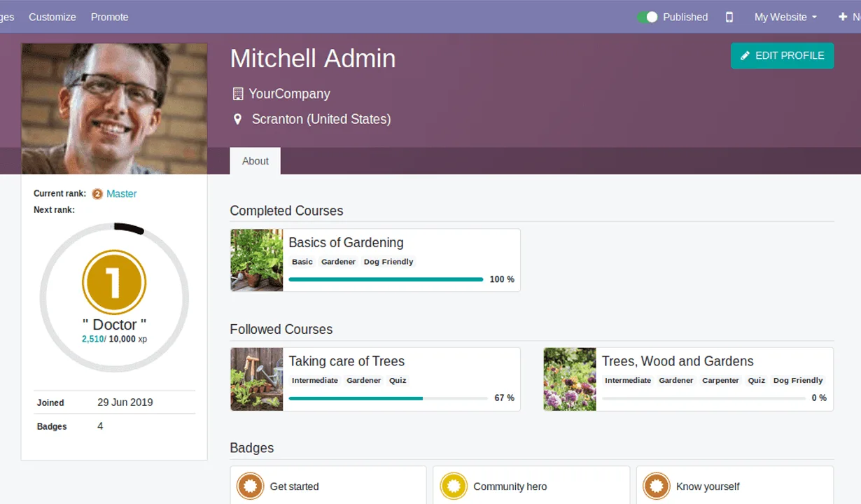Image resolution: width=861 pixels, height=504 pixels.
Task: Open the Basics of Gardening course
Action: point(346,243)
